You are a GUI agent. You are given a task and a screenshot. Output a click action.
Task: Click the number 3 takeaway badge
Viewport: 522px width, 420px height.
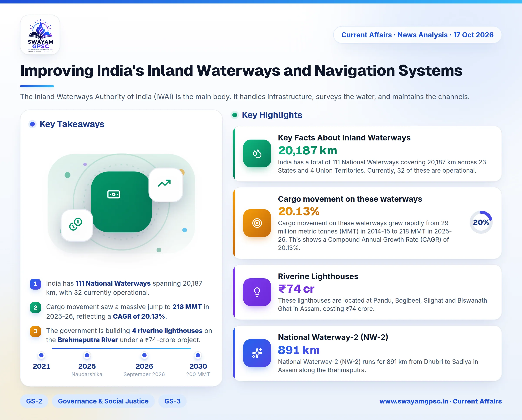36,331
